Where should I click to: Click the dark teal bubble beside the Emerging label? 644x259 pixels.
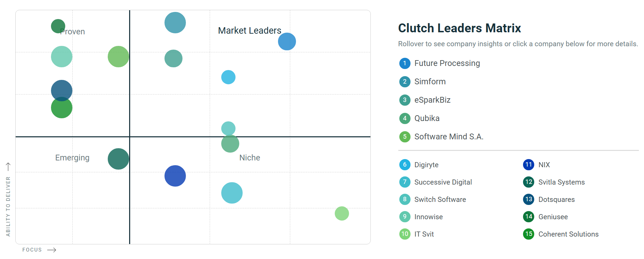click(x=118, y=159)
